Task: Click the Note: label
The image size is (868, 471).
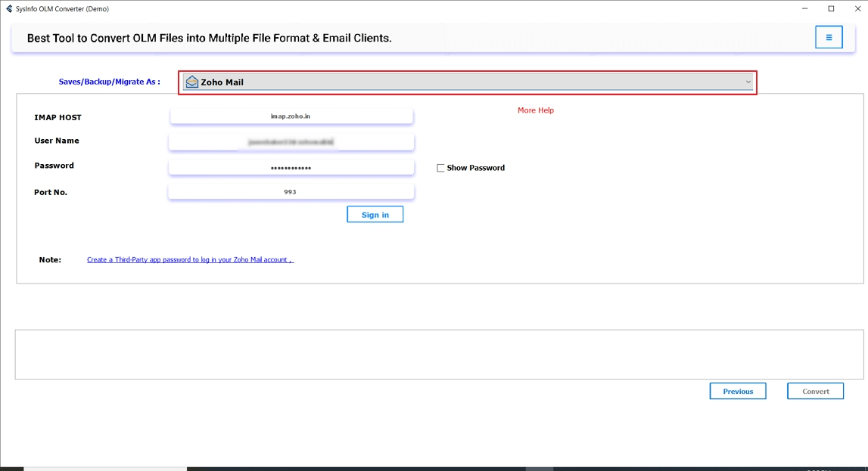Action: (x=50, y=260)
